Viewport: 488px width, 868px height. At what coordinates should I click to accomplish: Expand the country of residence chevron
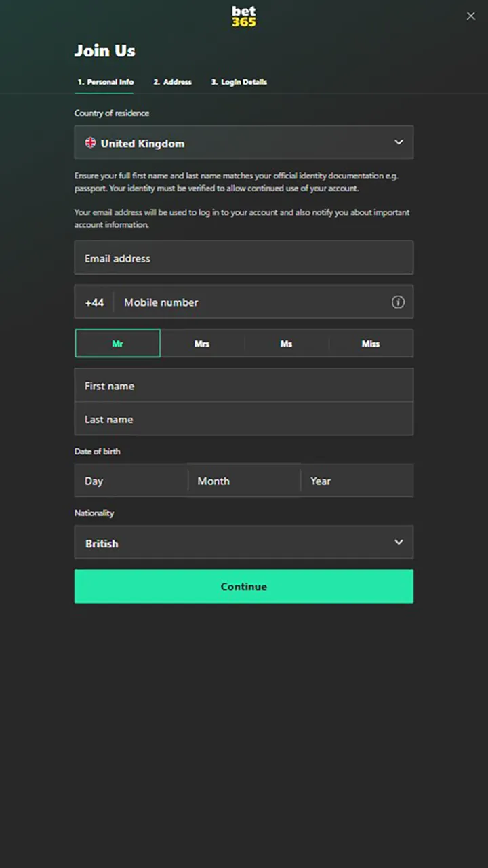399,142
